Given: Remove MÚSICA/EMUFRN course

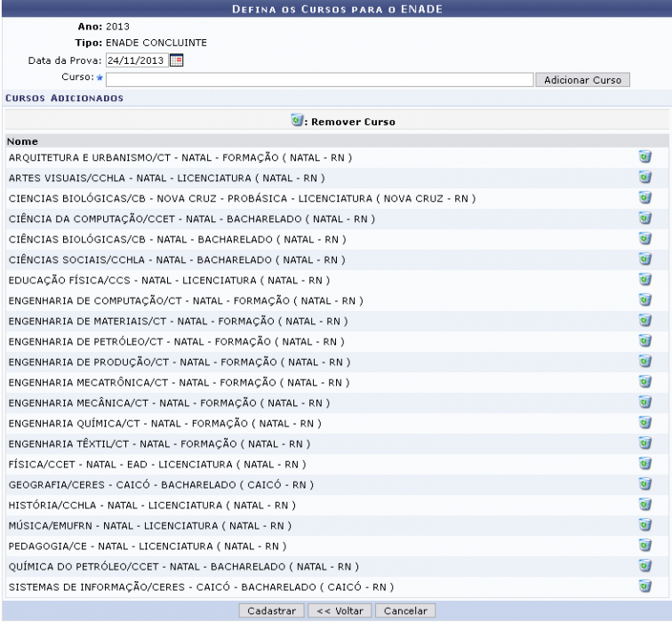Looking at the screenshot, I should 646,525.
